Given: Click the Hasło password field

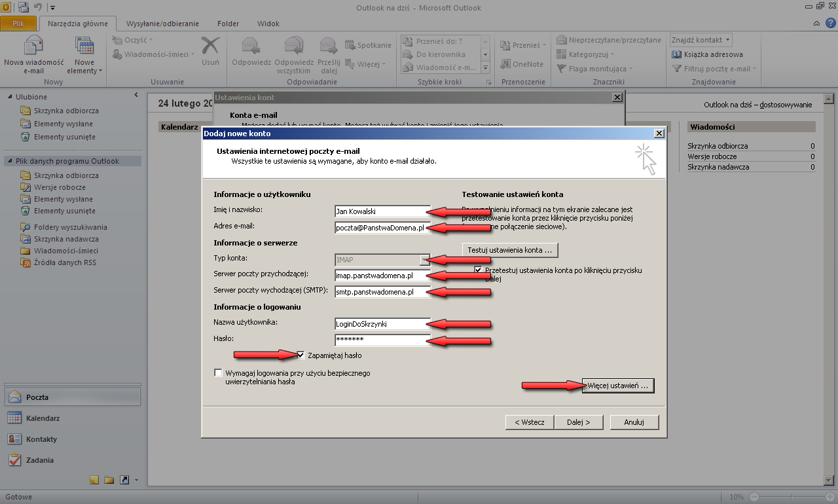Looking at the screenshot, I should point(382,340).
